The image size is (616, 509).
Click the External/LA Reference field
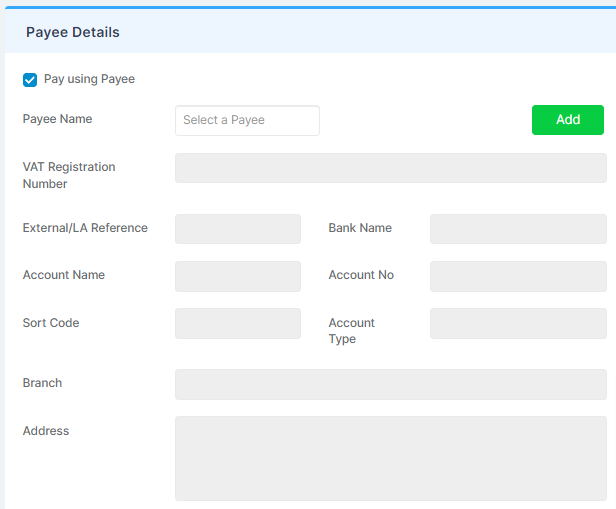tap(238, 229)
